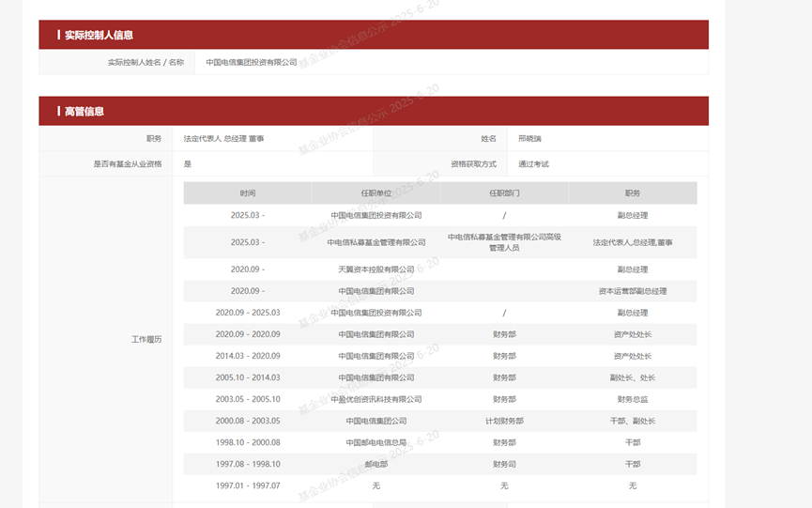Image resolution: width=812 pixels, height=508 pixels.
Task: Select the 财务总监 position cell
Action: tap(633, 399)
